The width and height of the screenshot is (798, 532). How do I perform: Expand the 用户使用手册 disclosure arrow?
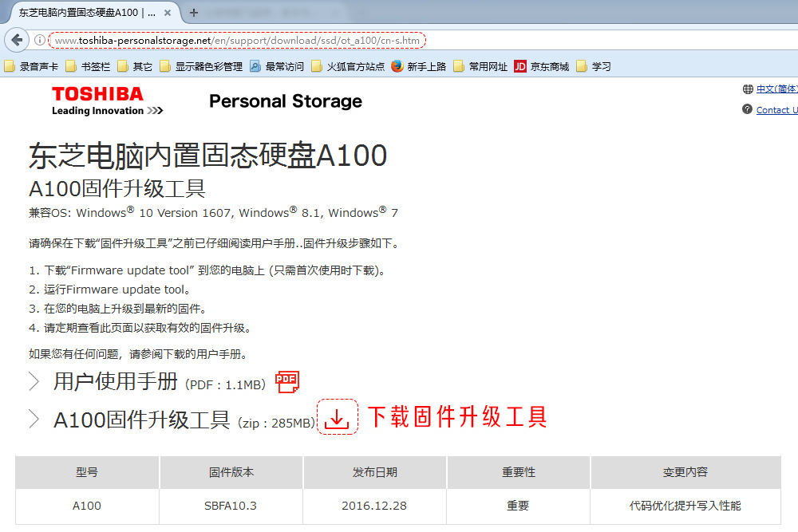click(34, 381)
